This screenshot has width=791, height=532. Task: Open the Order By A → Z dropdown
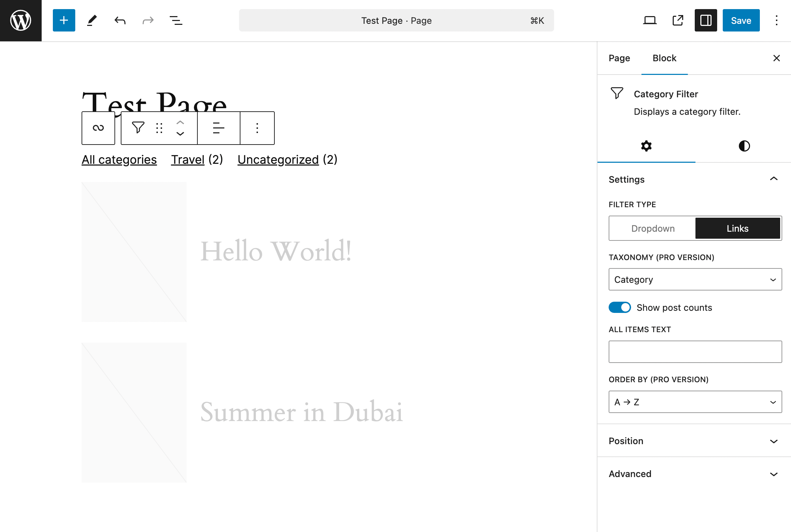click(695, 402)
